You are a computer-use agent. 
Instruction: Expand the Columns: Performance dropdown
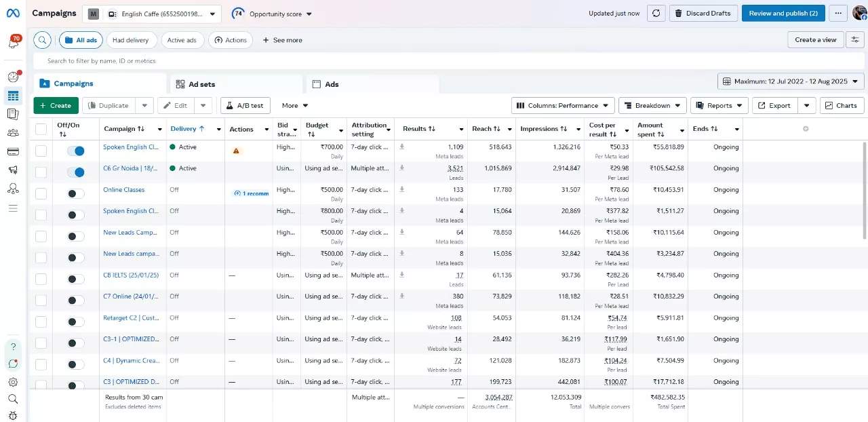(x=563, y=106)
